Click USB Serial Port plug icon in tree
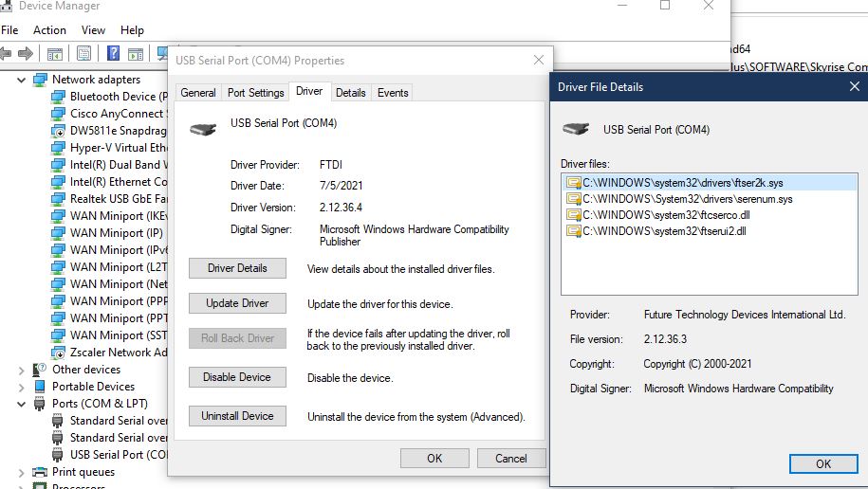The height and width of the screenshot is (489, 868). [x=58, y=455]
